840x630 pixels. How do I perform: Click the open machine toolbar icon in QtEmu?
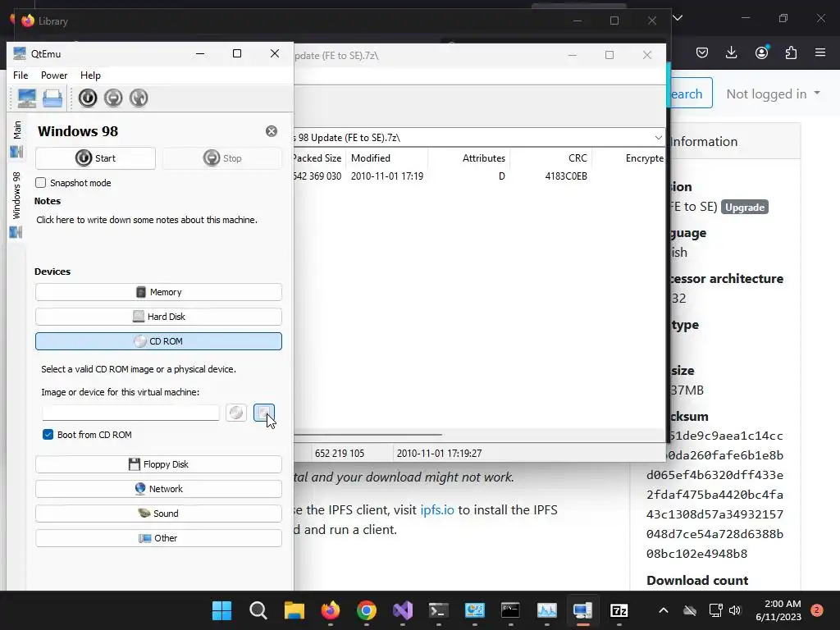click(x=52, y=98)
